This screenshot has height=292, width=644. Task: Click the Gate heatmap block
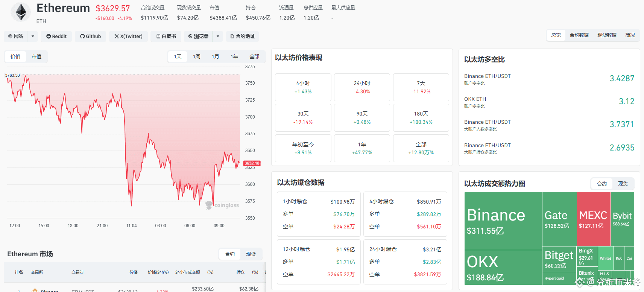(559, 219)
